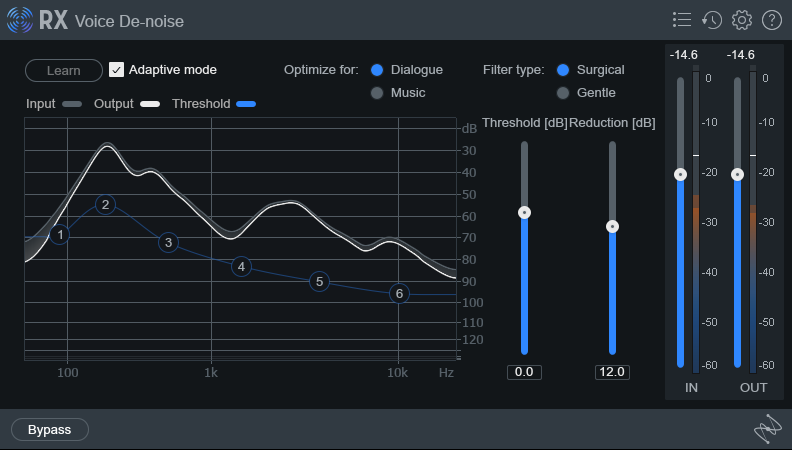Click the IN meter label
This screenshot has width=792, height=450.
point(691,387)
